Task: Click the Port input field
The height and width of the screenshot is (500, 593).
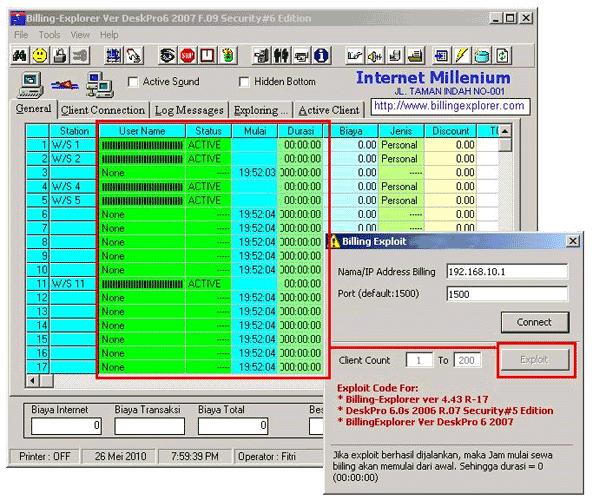Action: click(506, 294)
